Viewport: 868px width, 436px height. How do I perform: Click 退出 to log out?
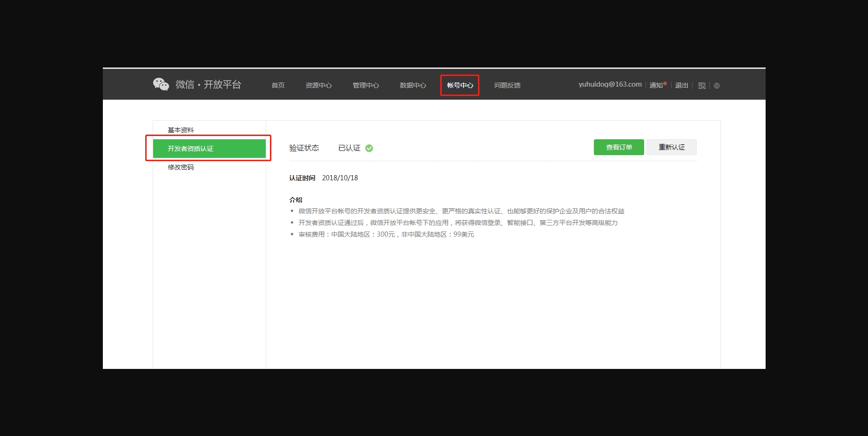click(681, 85)
